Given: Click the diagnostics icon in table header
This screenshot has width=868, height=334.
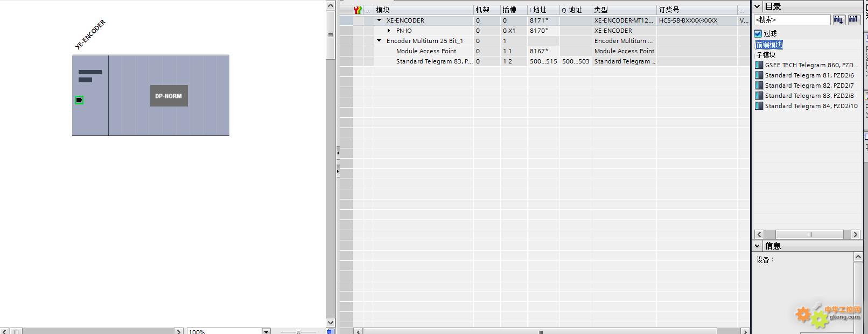Looking at the screenshot, I should pyautogui.click(x=358, y=10).
